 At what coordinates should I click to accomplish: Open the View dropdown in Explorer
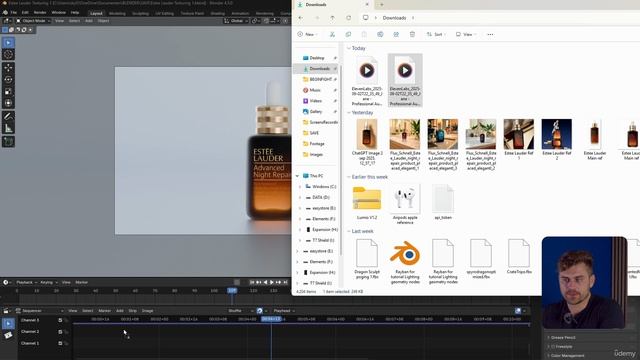pos(465,34)
